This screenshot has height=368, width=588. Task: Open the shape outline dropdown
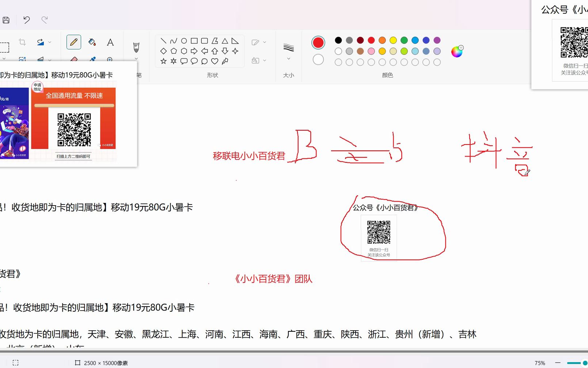265,42
